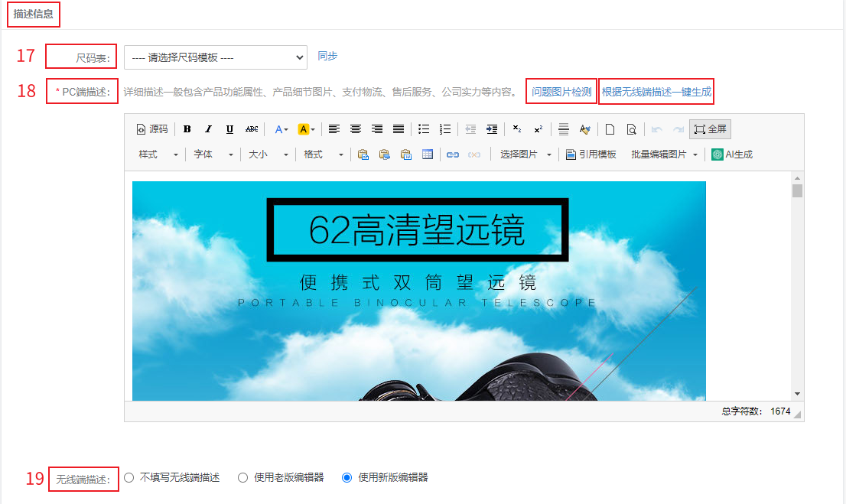Justify the text on both sides

coord(399,129)
